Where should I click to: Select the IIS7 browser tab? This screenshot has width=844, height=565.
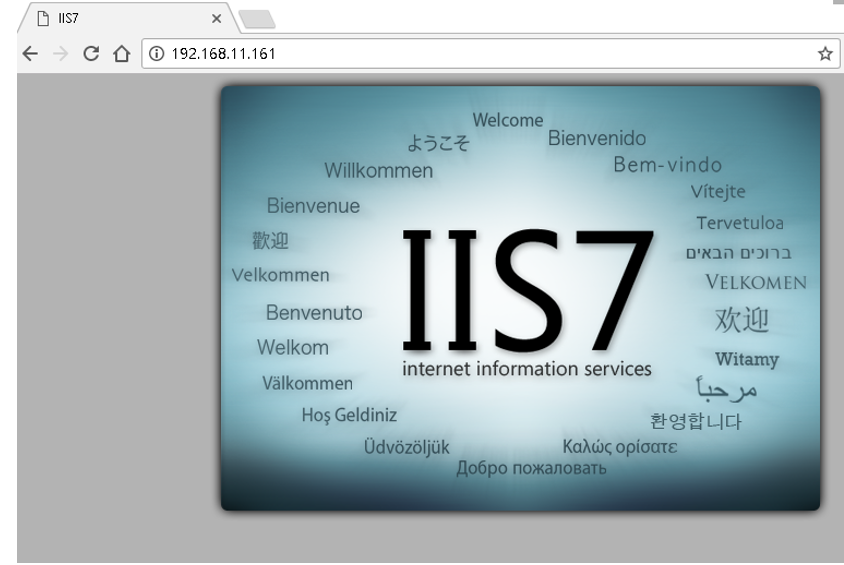tap(128, 18)
